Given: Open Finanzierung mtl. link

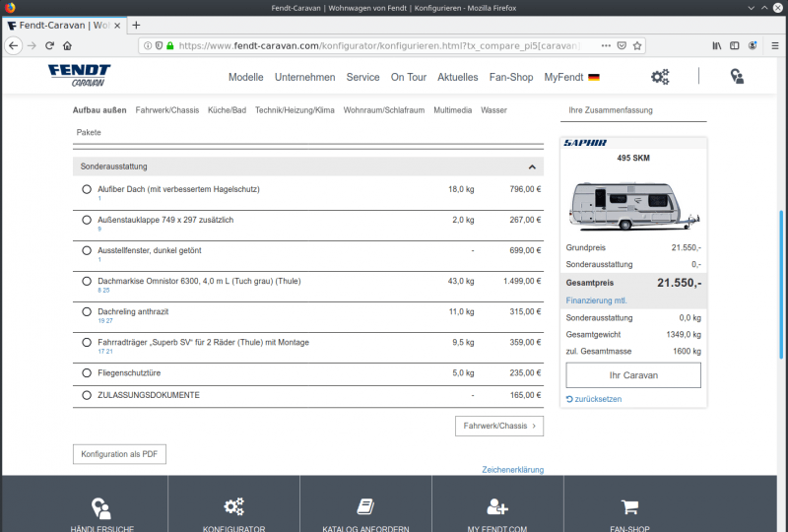Looking at the screenshot, I should pos(596,300).
